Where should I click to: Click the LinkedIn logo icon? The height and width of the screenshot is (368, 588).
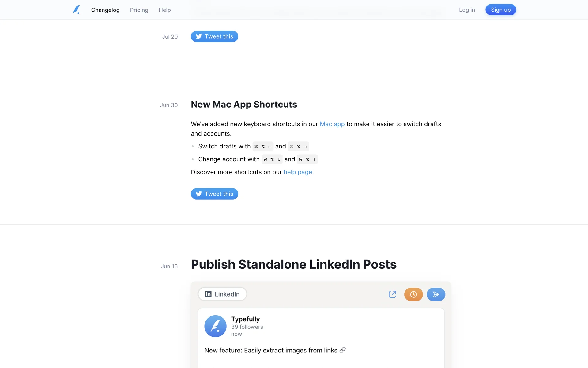208,294
